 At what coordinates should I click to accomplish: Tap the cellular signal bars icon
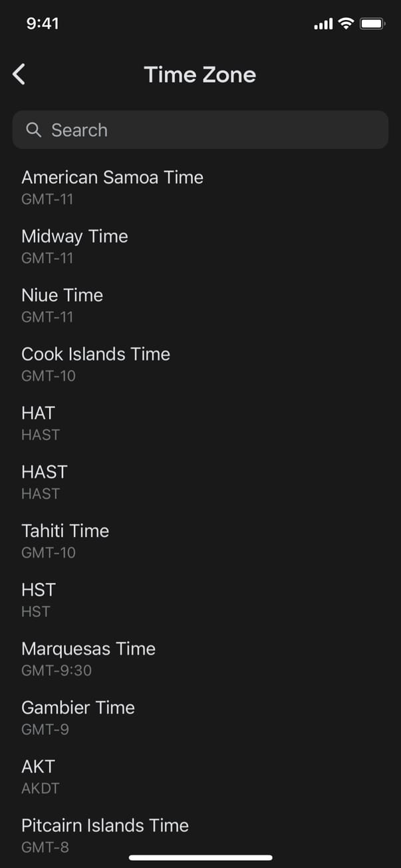[323, 25]
